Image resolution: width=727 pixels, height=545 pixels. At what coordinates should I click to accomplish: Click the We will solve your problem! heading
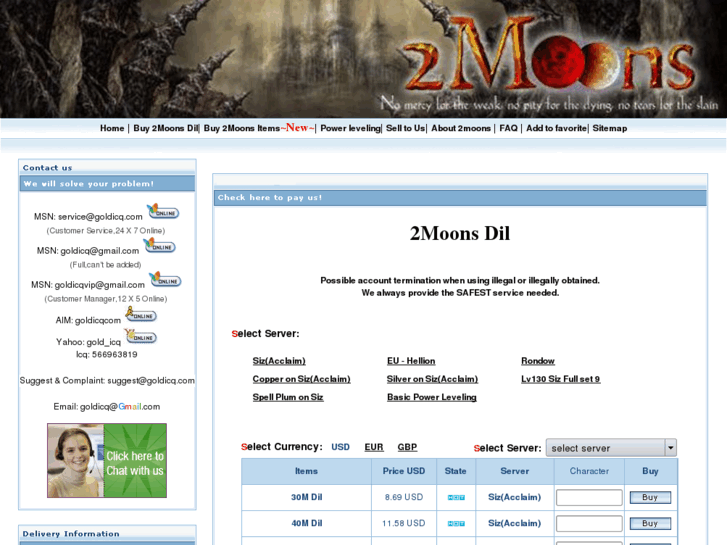(x=107, y=184)
